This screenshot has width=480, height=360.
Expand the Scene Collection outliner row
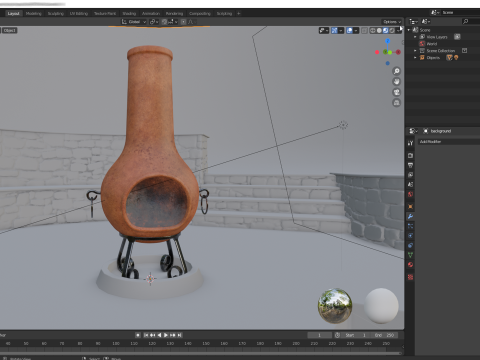pyautogui.click(x=415, y=51)
